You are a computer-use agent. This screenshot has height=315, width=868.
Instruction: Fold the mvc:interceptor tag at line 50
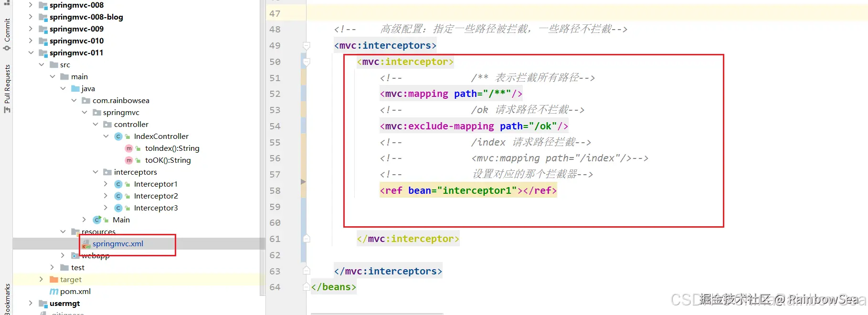coord(307,62)
